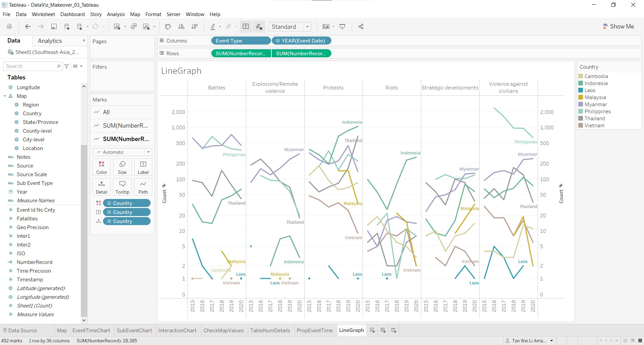Switch to the Analytics pane

(50, 41)
